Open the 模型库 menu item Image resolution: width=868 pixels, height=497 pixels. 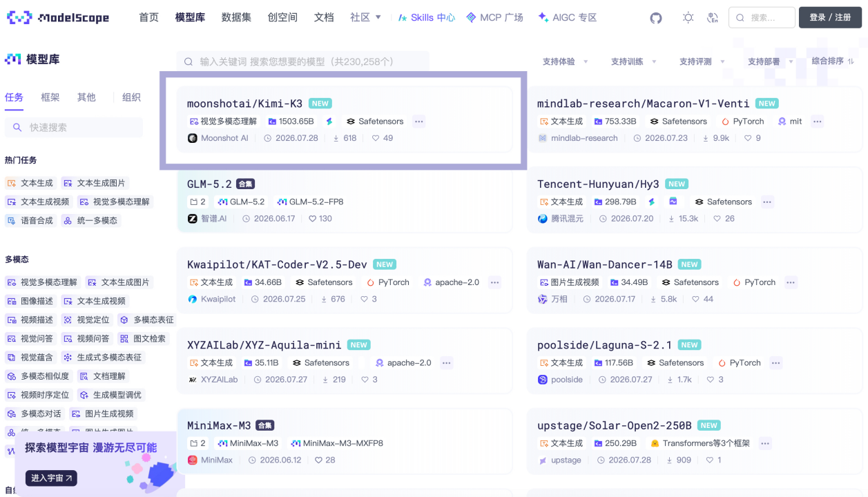(190, 17)
